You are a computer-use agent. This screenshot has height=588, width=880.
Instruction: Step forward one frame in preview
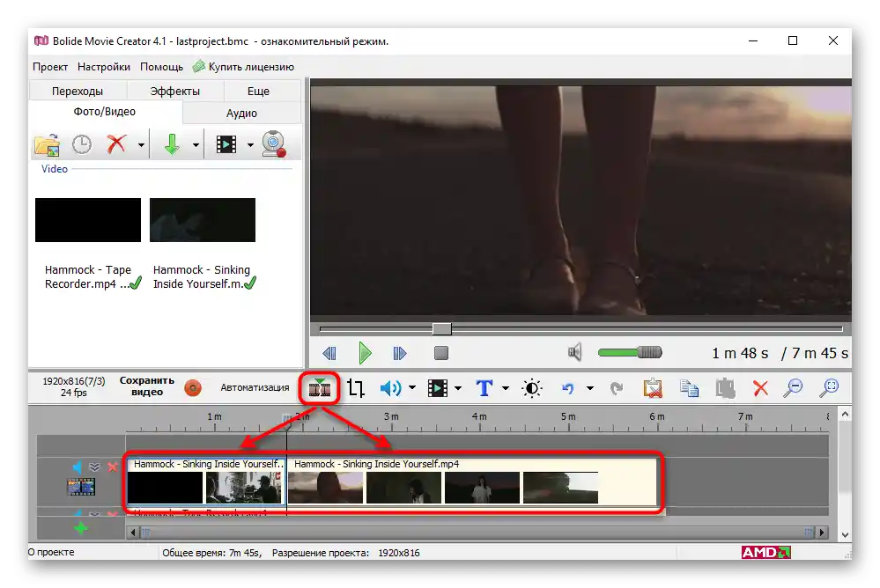tap(400, 353)
